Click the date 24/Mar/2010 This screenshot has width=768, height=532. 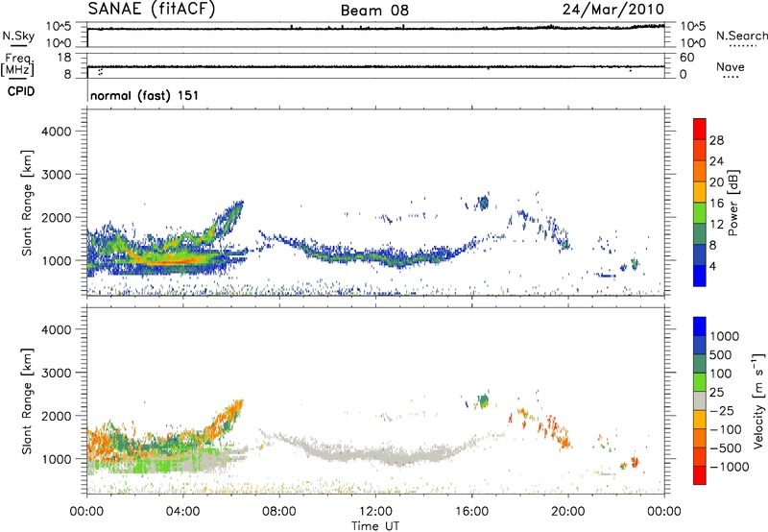613,10
